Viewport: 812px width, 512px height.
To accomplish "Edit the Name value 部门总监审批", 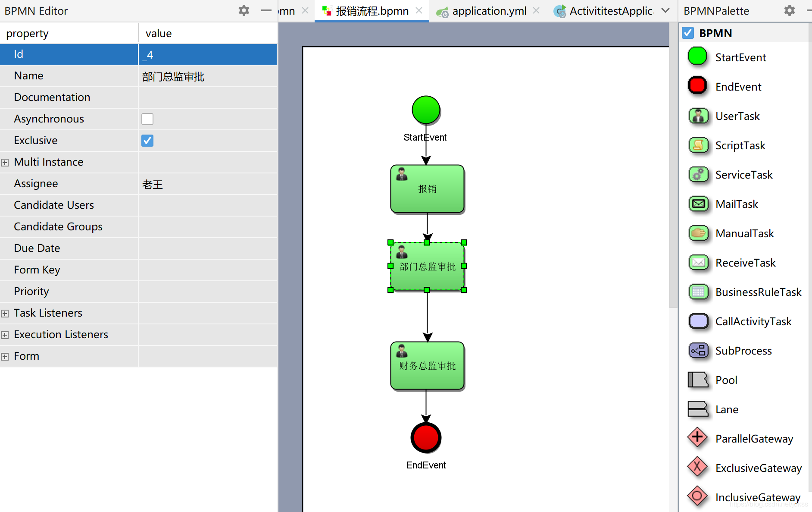I will pos(208,76).
